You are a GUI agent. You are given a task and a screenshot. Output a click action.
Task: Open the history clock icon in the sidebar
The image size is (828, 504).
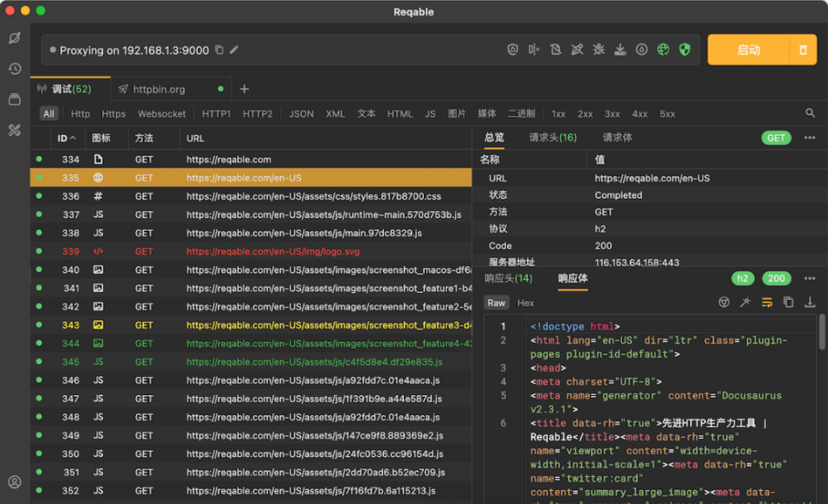15,68
